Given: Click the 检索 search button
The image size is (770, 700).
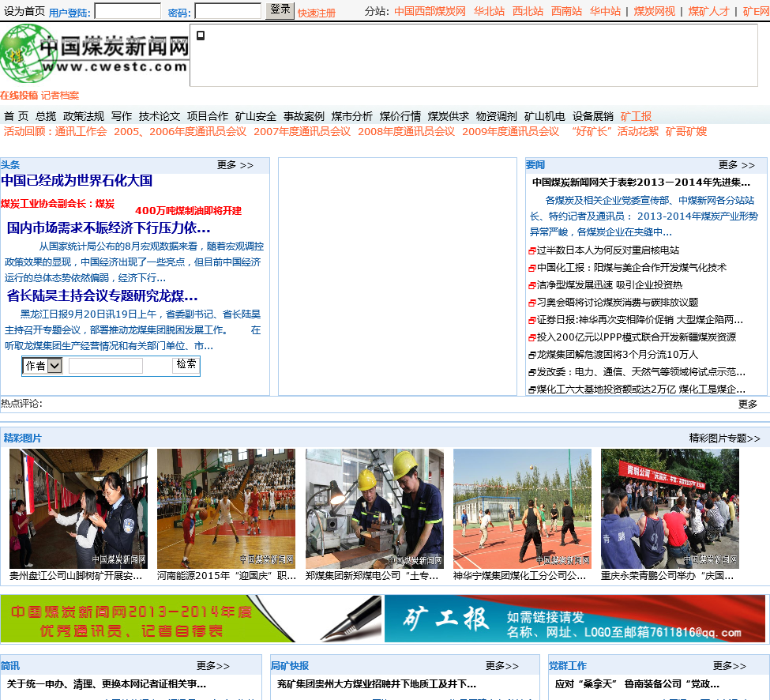Looking at the screenshot, I should [x=186, y=364].
